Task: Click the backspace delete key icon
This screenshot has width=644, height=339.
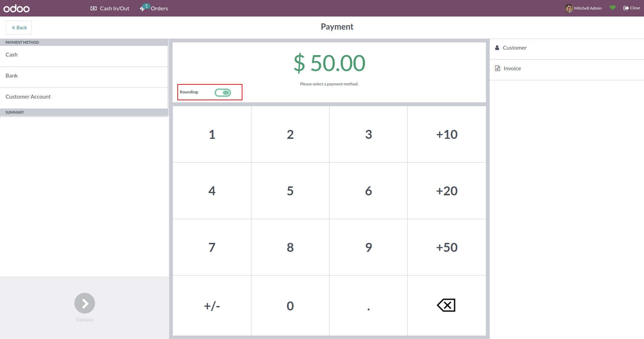Action: click(446, 305)
